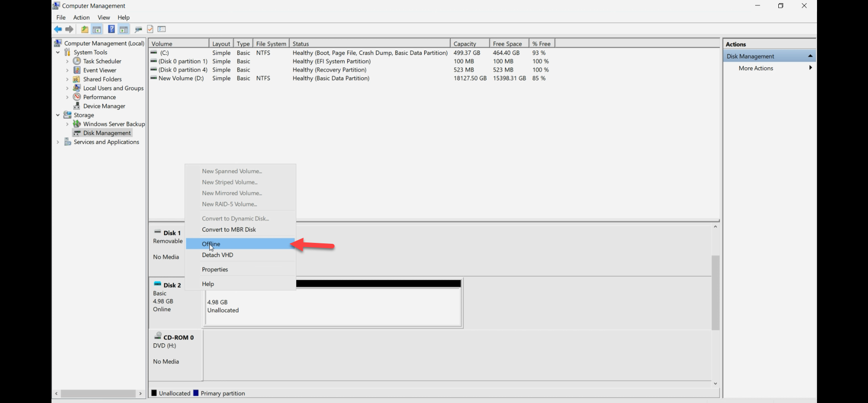868x403 pixels.
Task: Click the checklist settings toolbar icon
Action: point(162,29)
